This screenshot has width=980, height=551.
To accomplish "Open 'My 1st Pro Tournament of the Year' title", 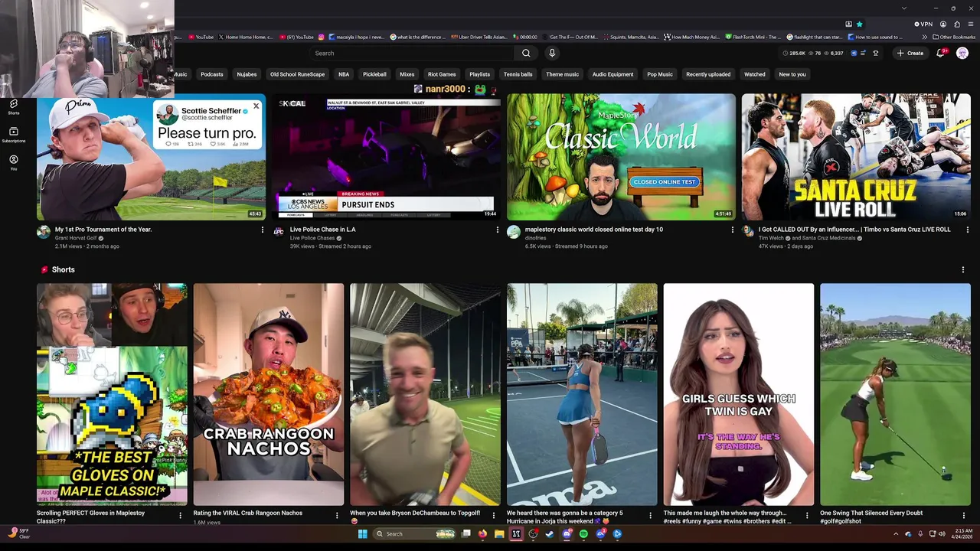I will [x=103, y=230].
